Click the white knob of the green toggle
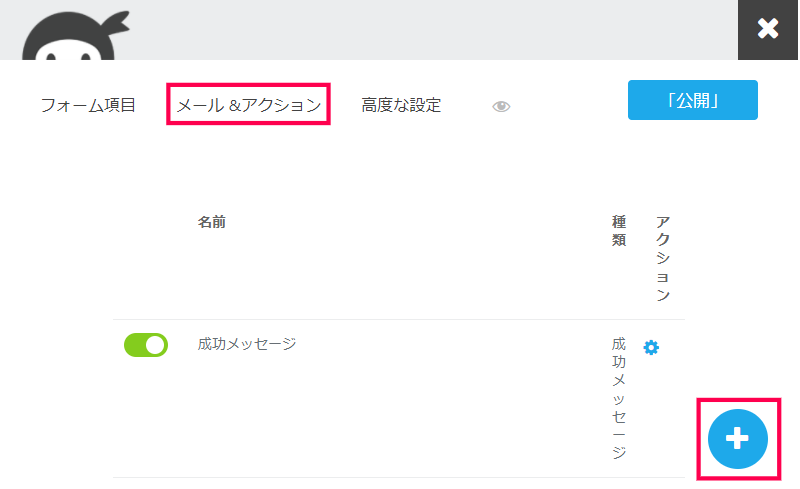 pos(156,345)
